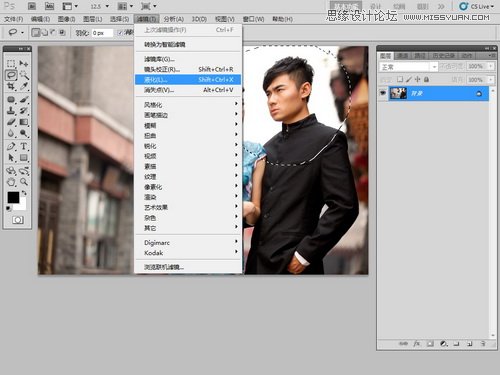Select the Lasso tool in toolbox

point(11,75)
